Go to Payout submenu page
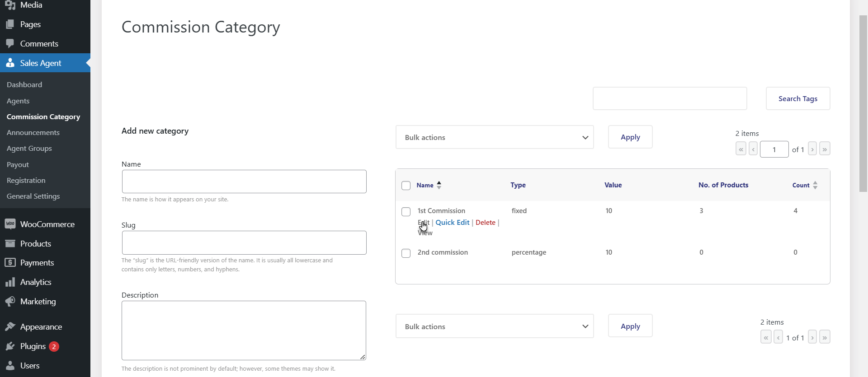Viewport: 868px width, 377px height. tap(18, 164)
